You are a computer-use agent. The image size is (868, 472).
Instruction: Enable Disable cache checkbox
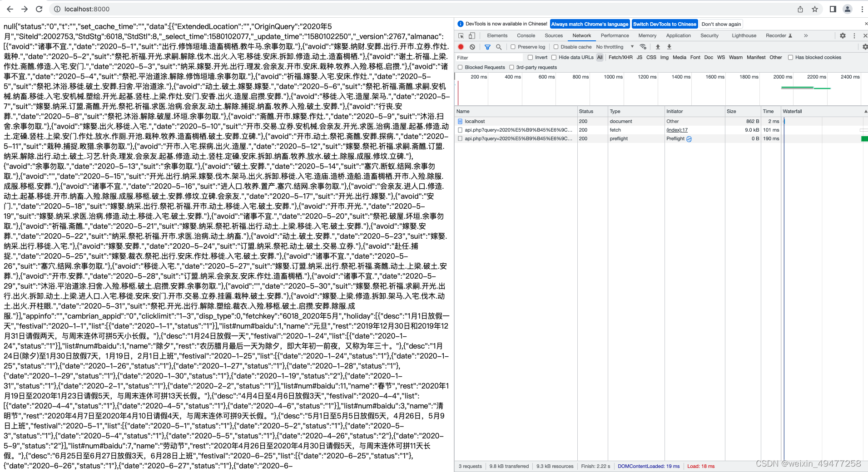coord(556,47)
